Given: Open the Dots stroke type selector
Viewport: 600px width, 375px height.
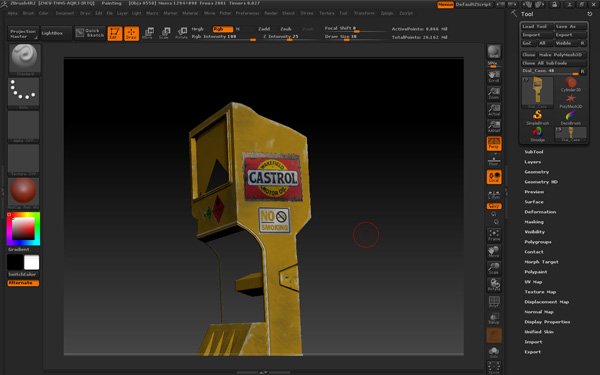Looking at the screenshot, I should pyautogui.click(x=24, y=93).
